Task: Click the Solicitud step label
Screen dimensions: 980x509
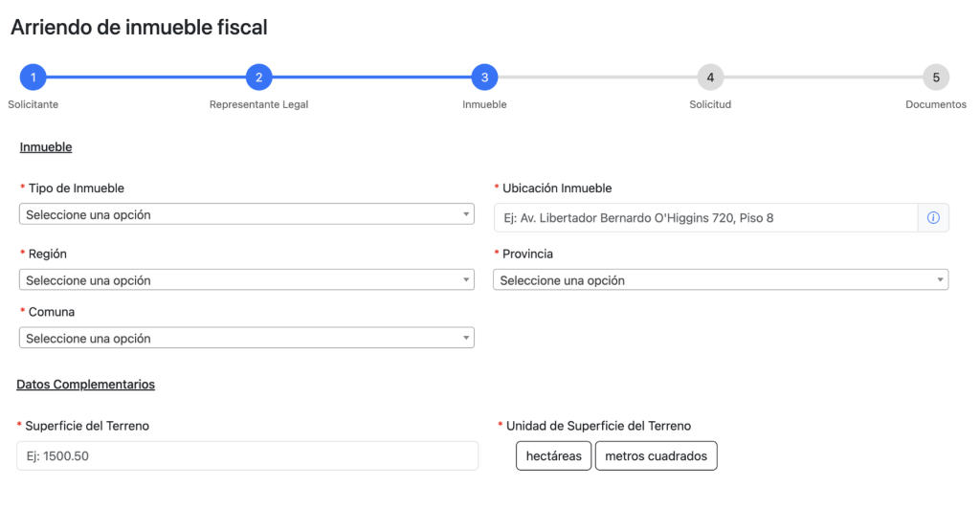Action: click(710, 104)
